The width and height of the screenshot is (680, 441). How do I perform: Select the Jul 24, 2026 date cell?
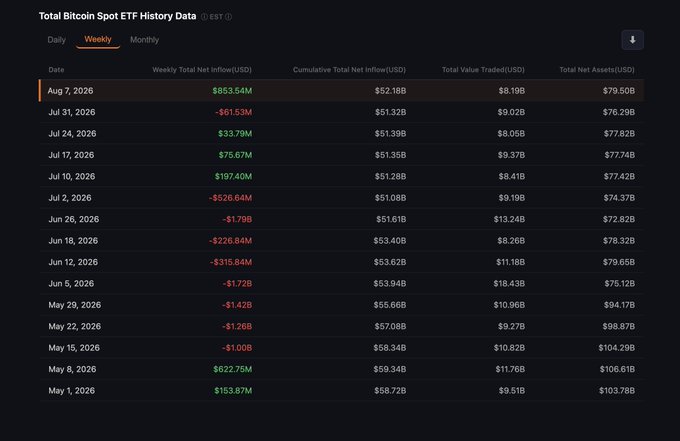click(72, 134)
